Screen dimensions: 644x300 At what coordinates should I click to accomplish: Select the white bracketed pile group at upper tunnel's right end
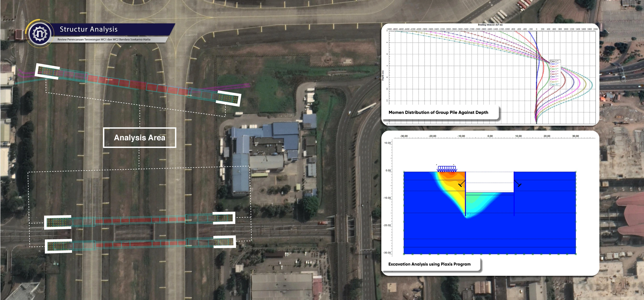point(229,98)
